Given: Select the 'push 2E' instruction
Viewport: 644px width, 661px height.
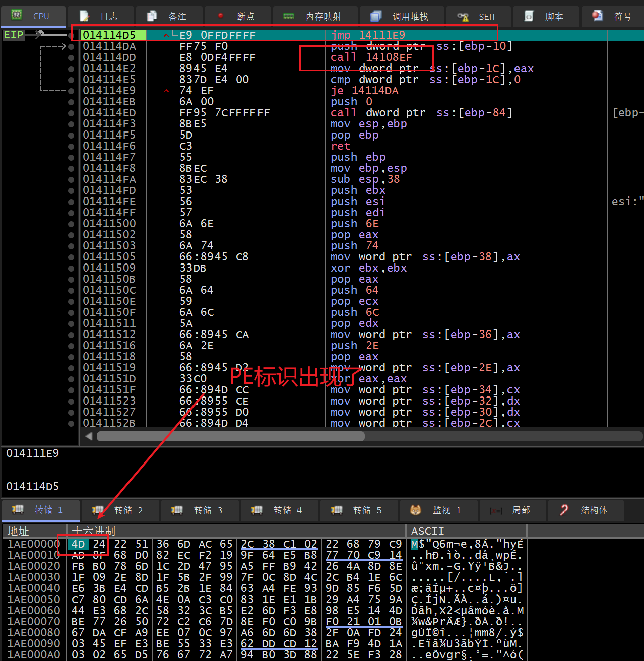Looking at the screenshot, I should 355,346.
